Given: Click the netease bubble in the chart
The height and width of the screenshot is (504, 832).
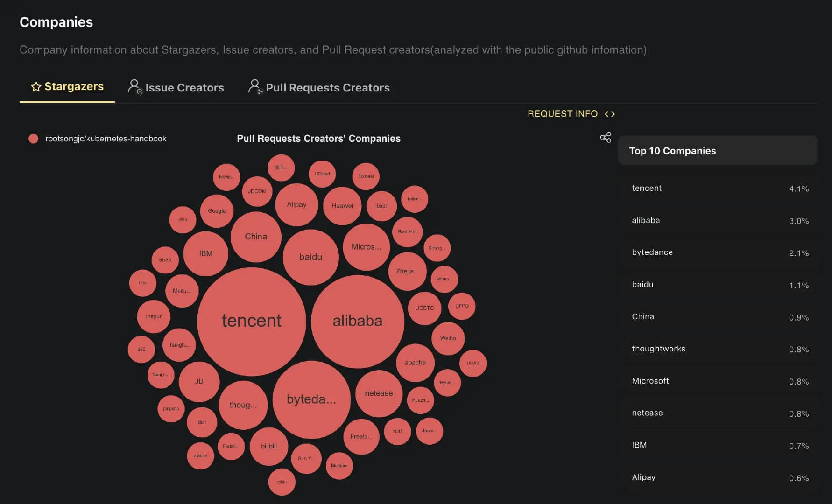Looking at the screenshot, I should pos(379,393).
